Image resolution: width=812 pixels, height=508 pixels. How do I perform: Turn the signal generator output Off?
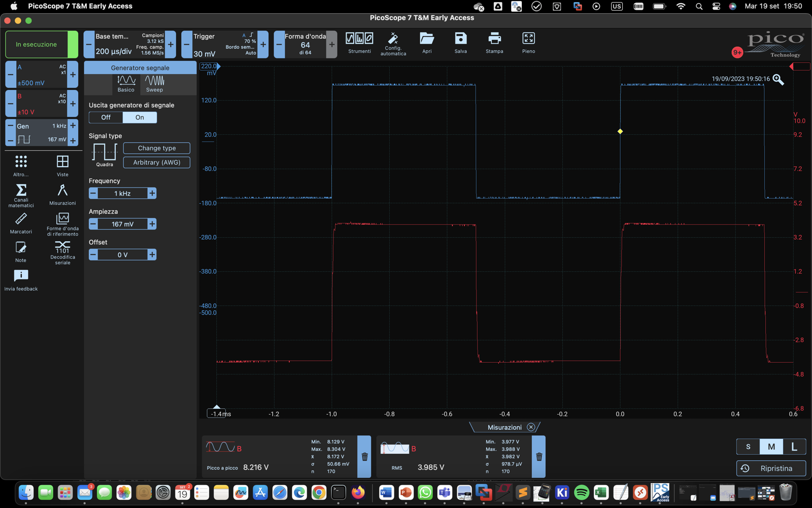click(x=106, y=117)
